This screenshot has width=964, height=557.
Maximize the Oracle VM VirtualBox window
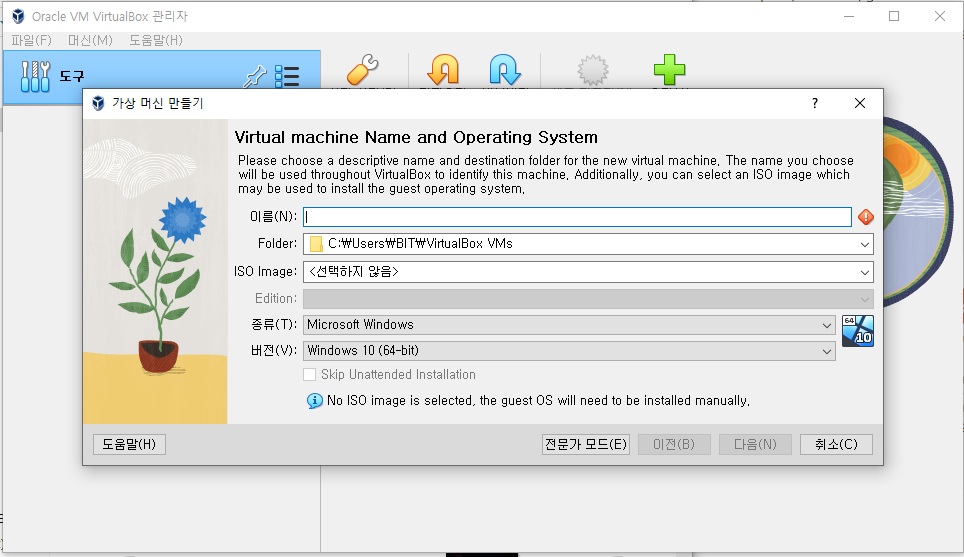894,17
